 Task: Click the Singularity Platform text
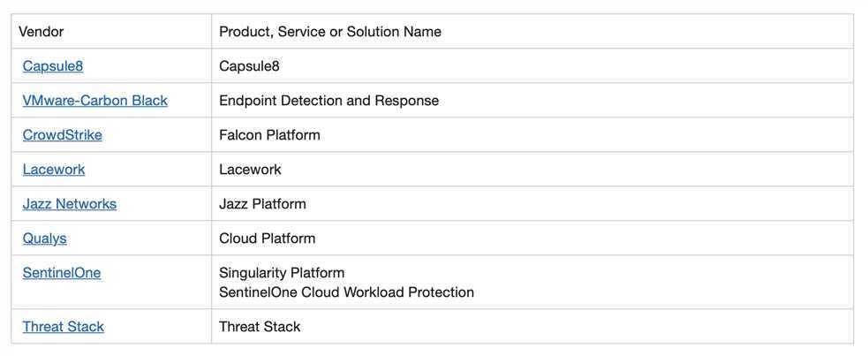(282, 273)
